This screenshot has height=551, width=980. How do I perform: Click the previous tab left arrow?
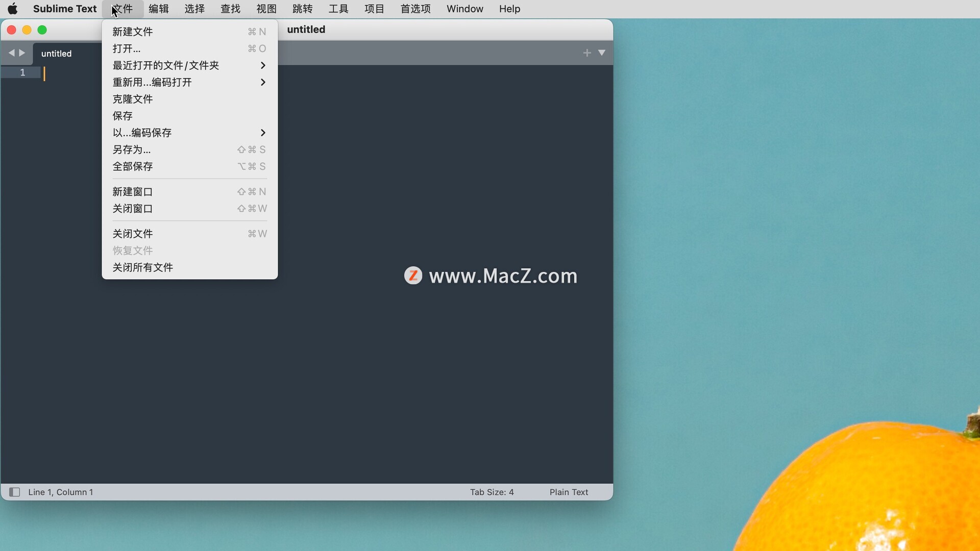click(11, 53)
